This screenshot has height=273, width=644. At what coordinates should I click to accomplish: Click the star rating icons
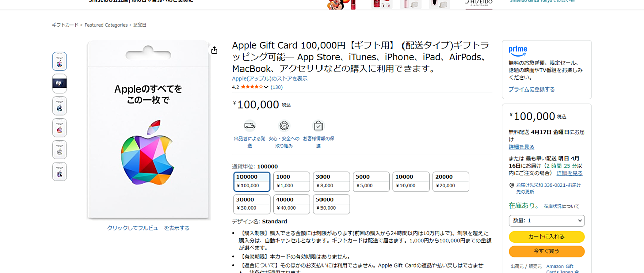[252, 87]
